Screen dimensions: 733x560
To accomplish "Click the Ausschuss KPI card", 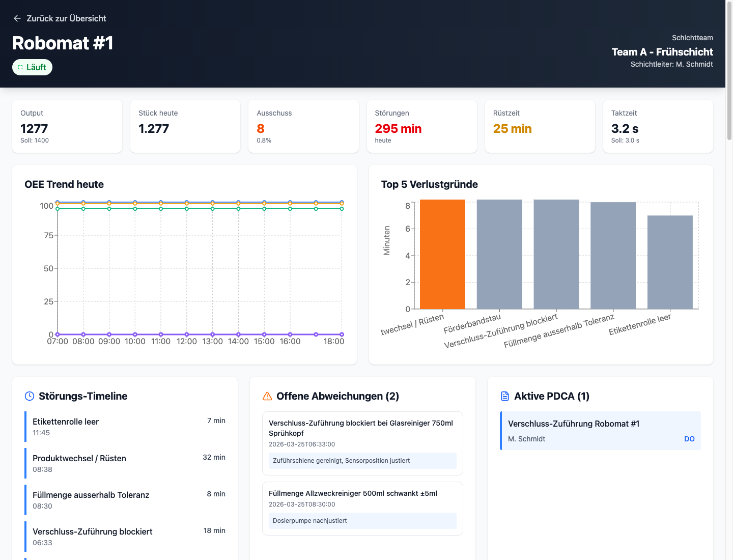I will pyautogui.click(x=303, y=126).
